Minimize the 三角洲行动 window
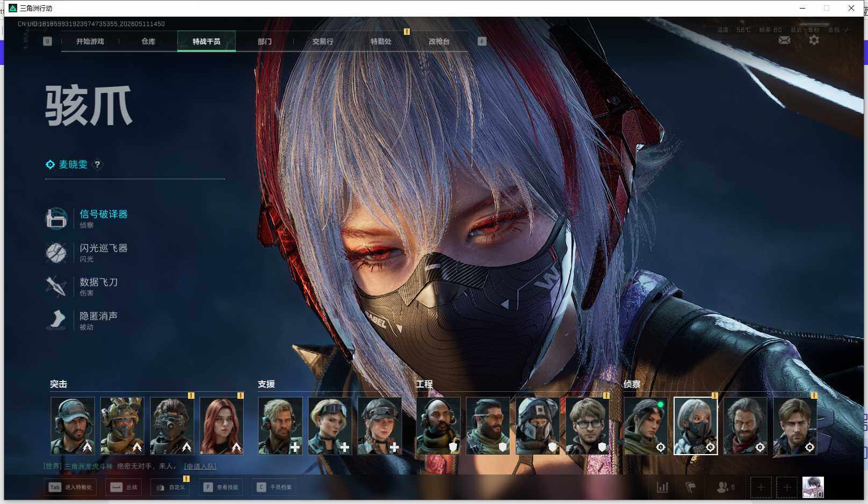This screenshot has height=504, width=868. coord(802,8)
